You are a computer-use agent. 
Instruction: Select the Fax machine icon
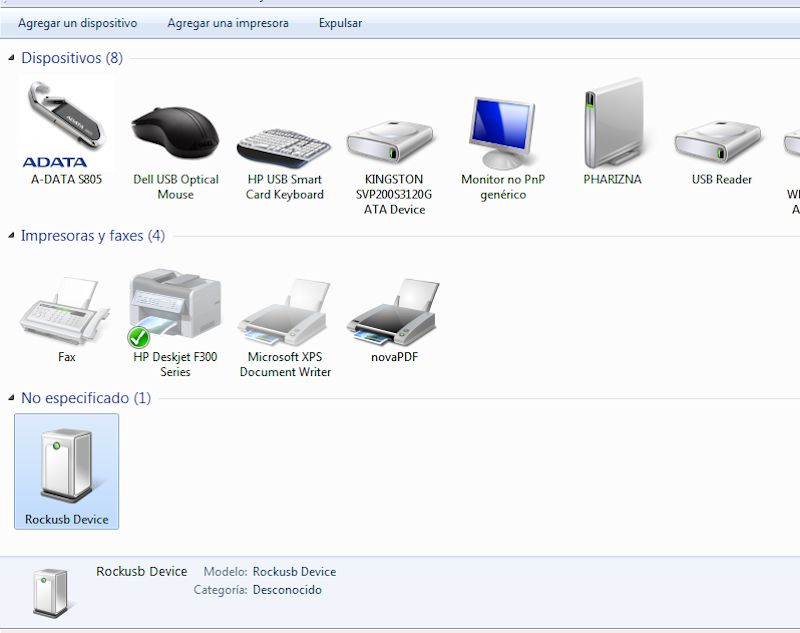pos(65,311)
